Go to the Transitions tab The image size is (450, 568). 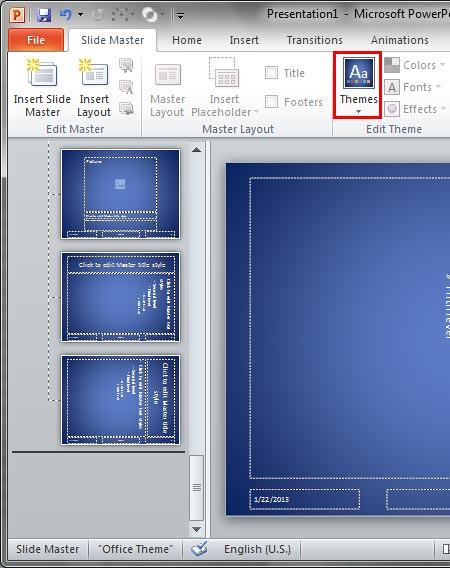pyautogui.click(x=314, y=40)
